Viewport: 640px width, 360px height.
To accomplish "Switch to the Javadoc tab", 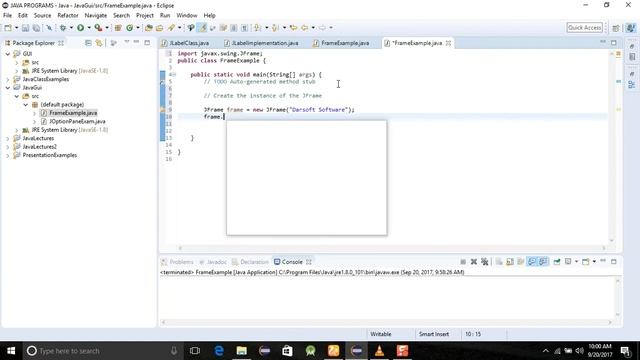I will pos(213,262).
